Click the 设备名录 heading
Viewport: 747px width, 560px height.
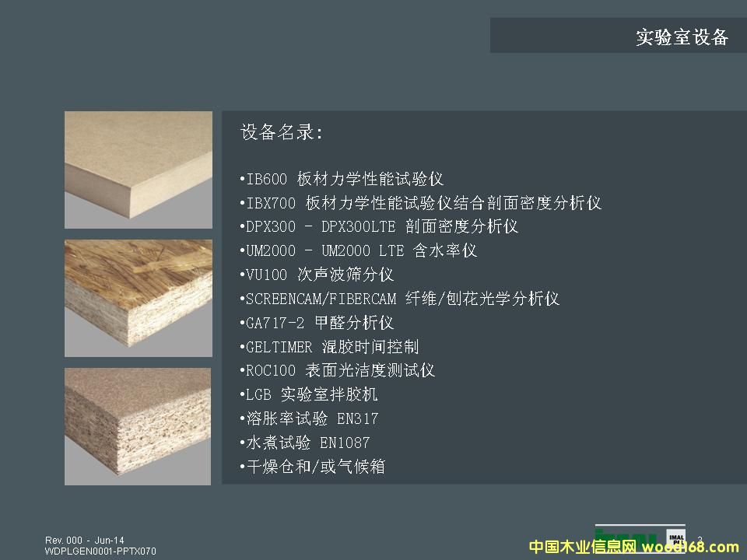(x=282, y=133)
